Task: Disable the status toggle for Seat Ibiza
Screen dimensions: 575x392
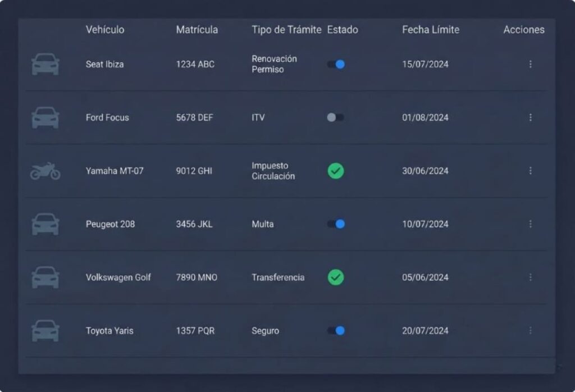Action: point(336,64)
